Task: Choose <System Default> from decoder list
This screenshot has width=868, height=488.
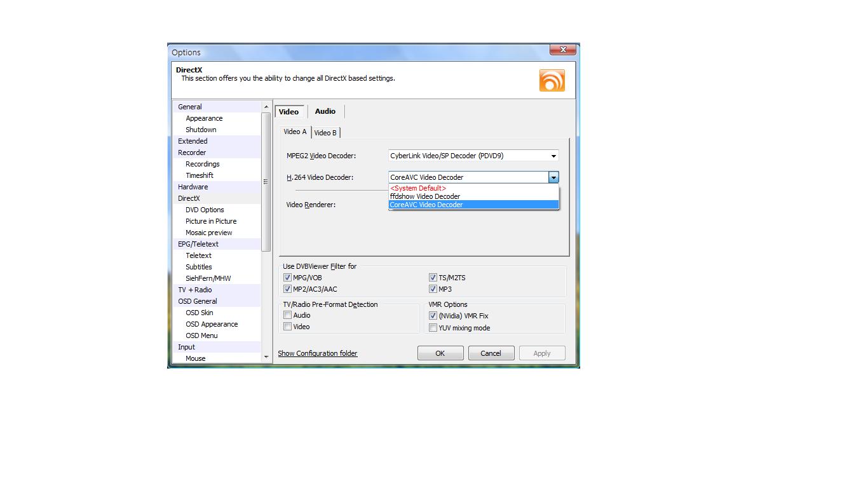Action: [473, 188]
